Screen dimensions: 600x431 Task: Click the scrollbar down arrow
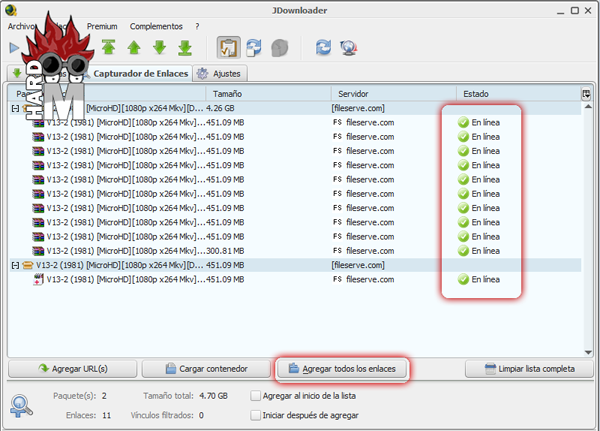(588, 352)
